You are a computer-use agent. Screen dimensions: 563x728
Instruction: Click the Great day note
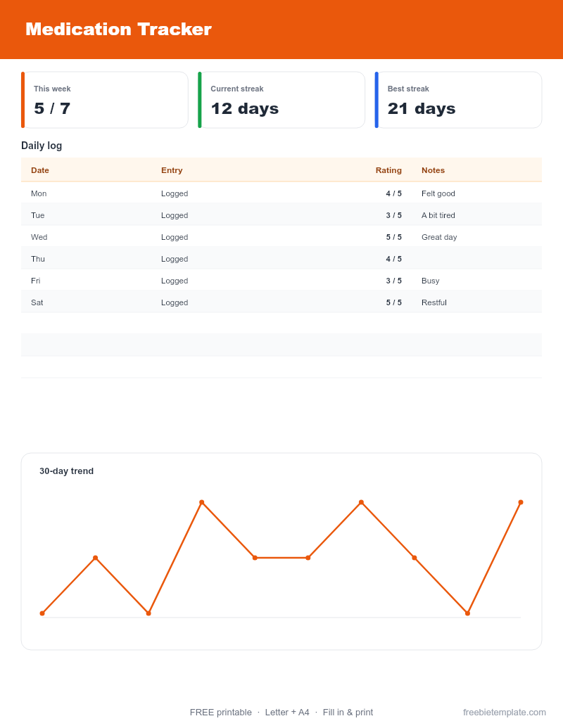[439, 238]
